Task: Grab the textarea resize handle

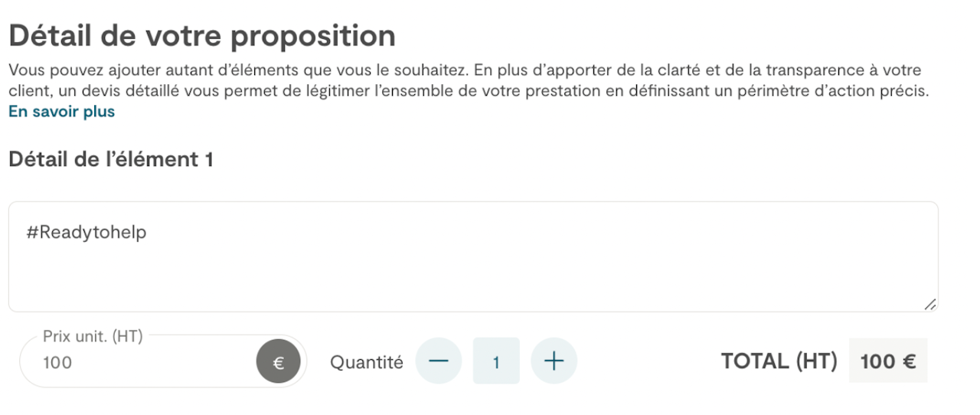Action: pyautogui.click(x=929, y=305)
